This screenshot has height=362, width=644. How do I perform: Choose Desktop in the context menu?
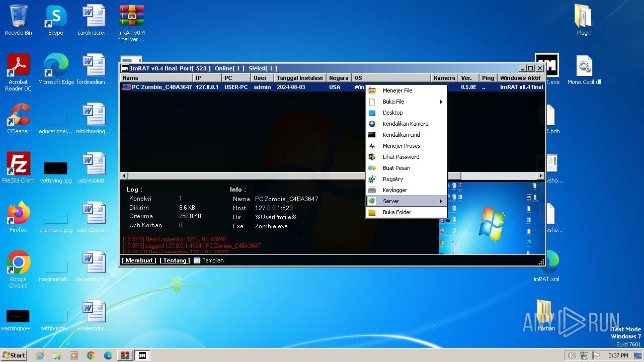(x=407, y=113)
